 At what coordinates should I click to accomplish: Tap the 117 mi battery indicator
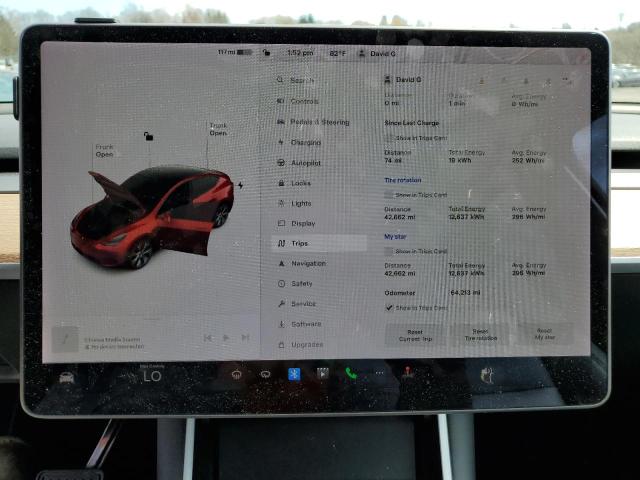[x=235, y=52]
